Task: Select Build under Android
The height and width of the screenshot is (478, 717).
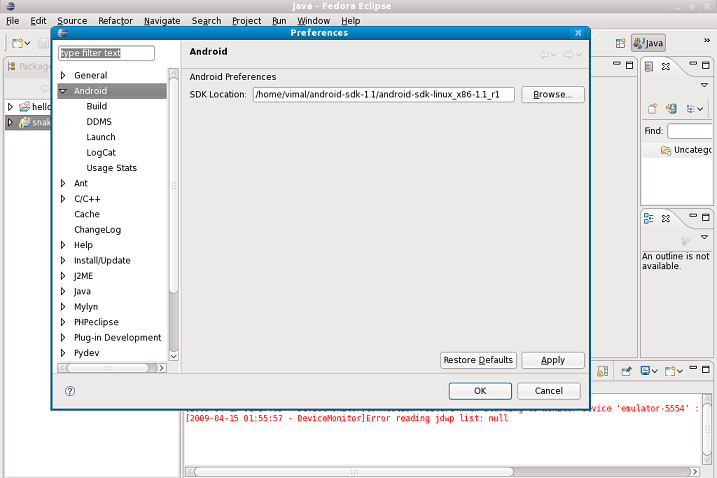Action: (97, 106)
